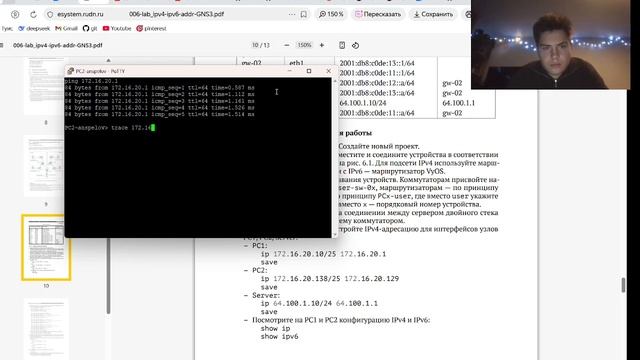Image resolution: width=640 pixels, height=360 pixels.
Task: Minimize the PuTTY window
Action: [x=290, y=71]
